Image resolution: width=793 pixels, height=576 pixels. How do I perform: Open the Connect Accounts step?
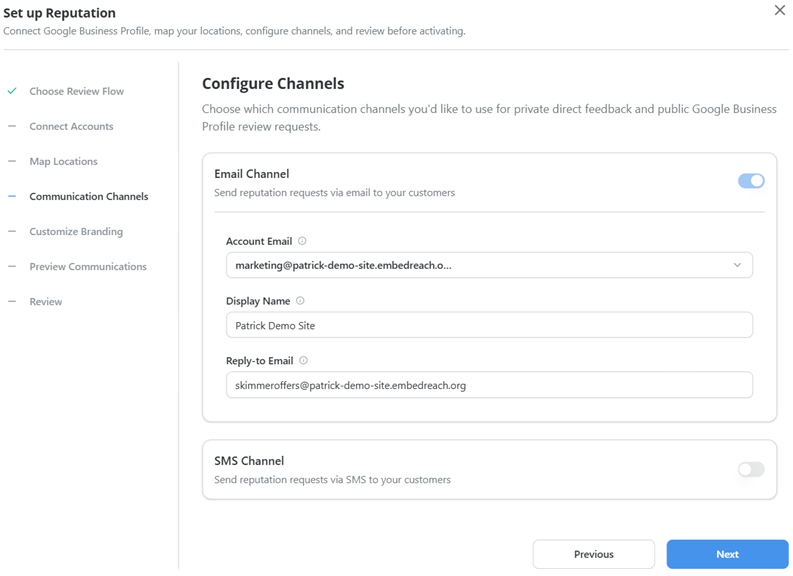click(71, 126)
